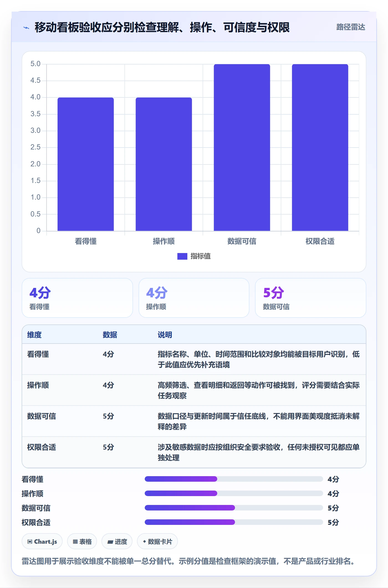Click the 5分 value in 权限合适 table row

(x=108, y=447)
